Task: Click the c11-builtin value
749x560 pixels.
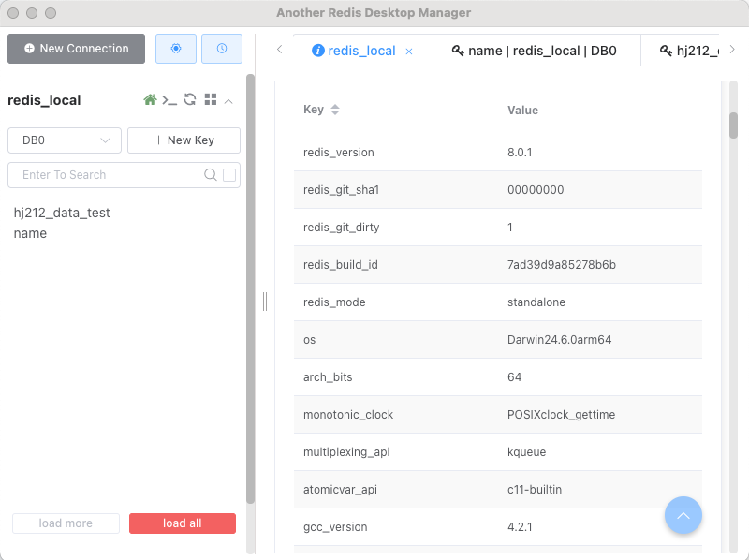Action: point(535,489)
